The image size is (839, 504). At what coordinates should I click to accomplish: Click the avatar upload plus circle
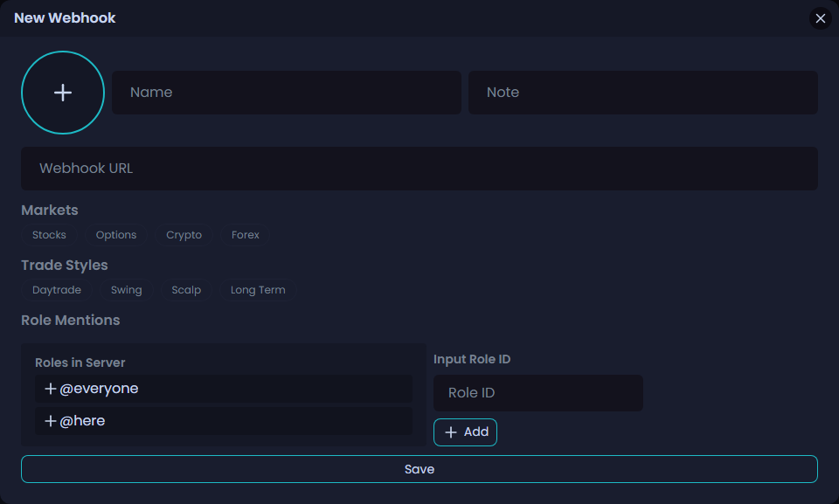click(63, 93)
